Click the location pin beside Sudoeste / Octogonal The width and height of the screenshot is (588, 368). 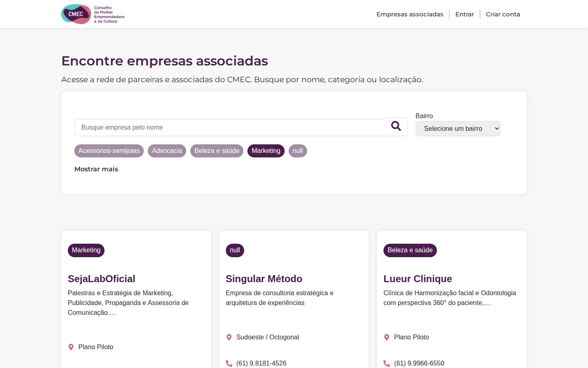coord(229,337)
